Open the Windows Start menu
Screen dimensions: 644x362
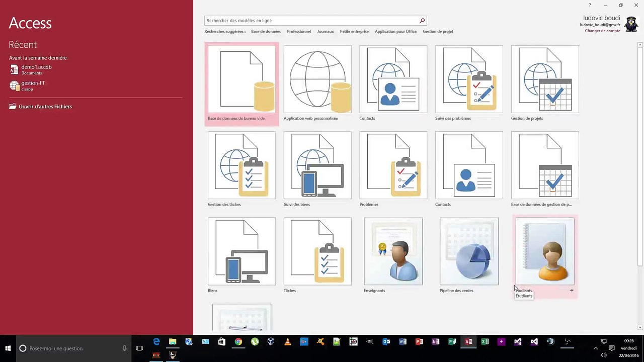point(8,348)
